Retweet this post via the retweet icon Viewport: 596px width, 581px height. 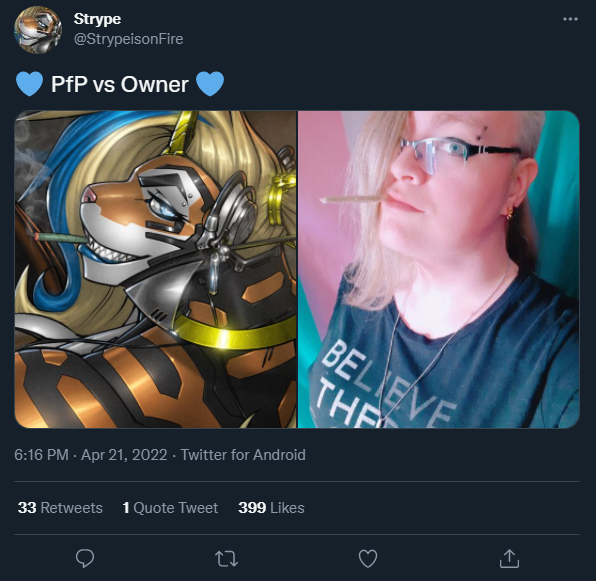[x=227, y=559]
